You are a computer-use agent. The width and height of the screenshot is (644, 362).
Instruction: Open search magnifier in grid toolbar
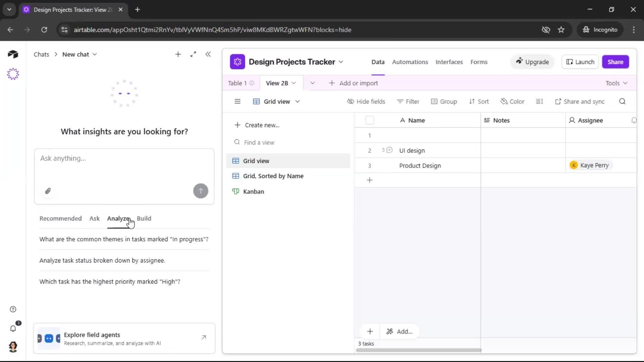[622, 102]
